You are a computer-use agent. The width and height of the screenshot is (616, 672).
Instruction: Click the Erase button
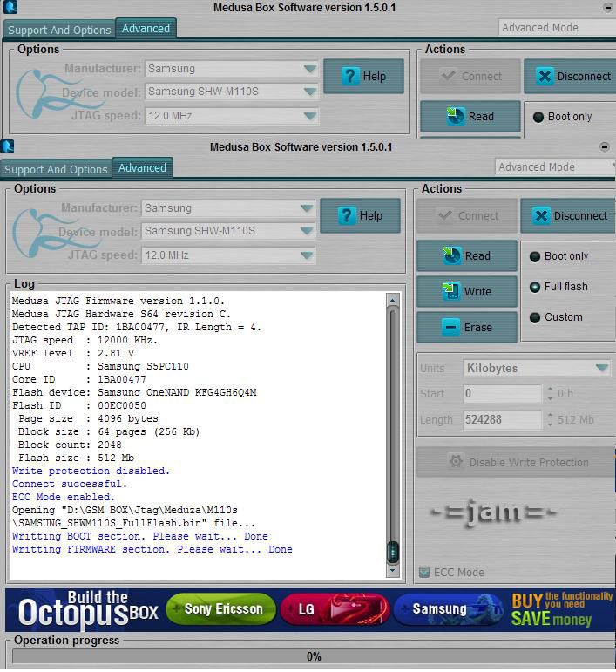pos(467,328)
